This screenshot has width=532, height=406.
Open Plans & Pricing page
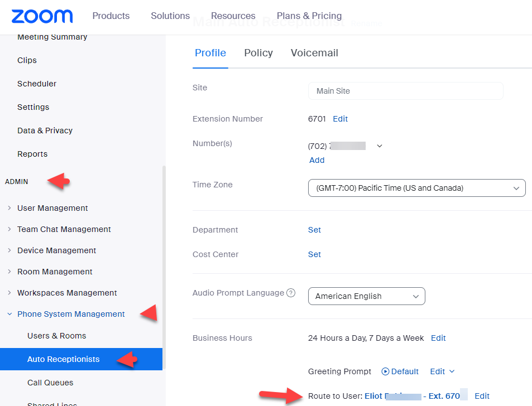(x=309, y=16)
